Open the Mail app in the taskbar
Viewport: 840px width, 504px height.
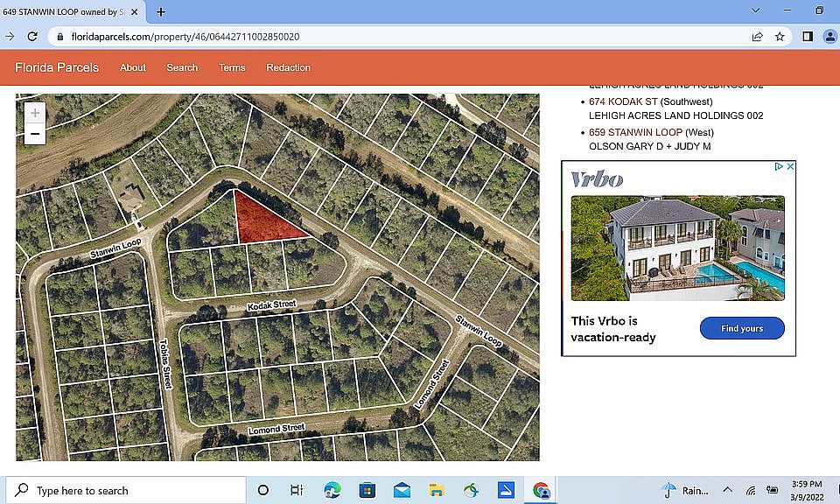[x=402, y=490]
